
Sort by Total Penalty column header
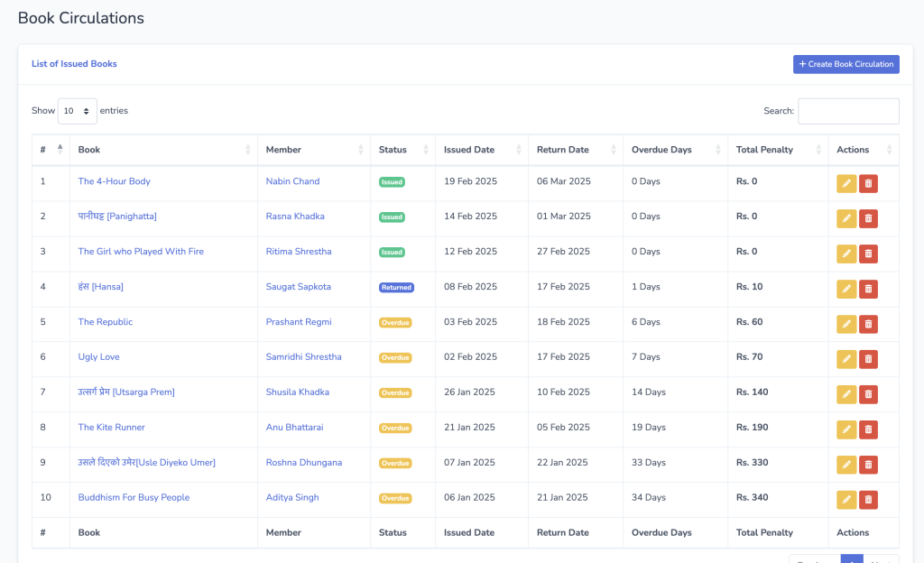pyautogui.click(x=778, y=150)
